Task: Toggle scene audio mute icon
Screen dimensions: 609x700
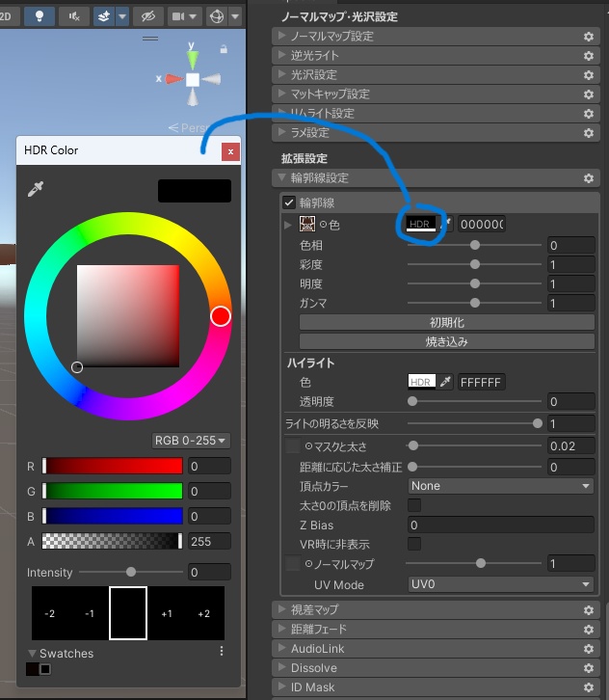Action: [x=74, y=16]
